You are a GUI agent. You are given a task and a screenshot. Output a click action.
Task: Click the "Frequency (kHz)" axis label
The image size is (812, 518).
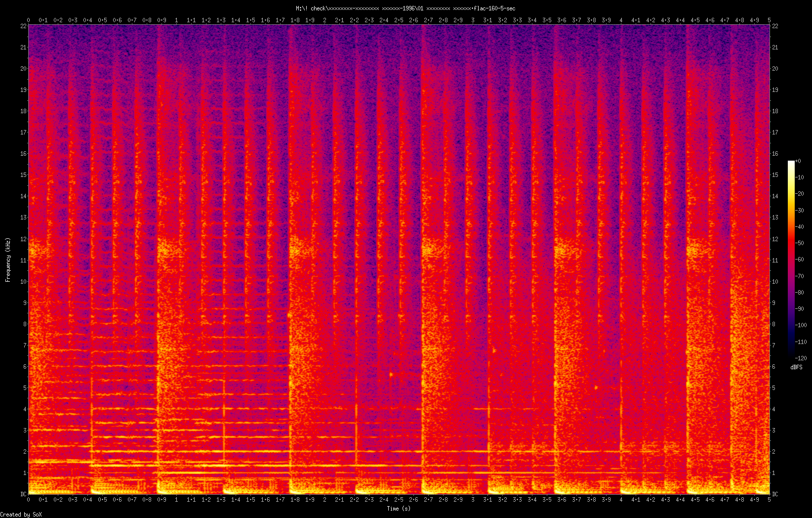click(8, 260)
